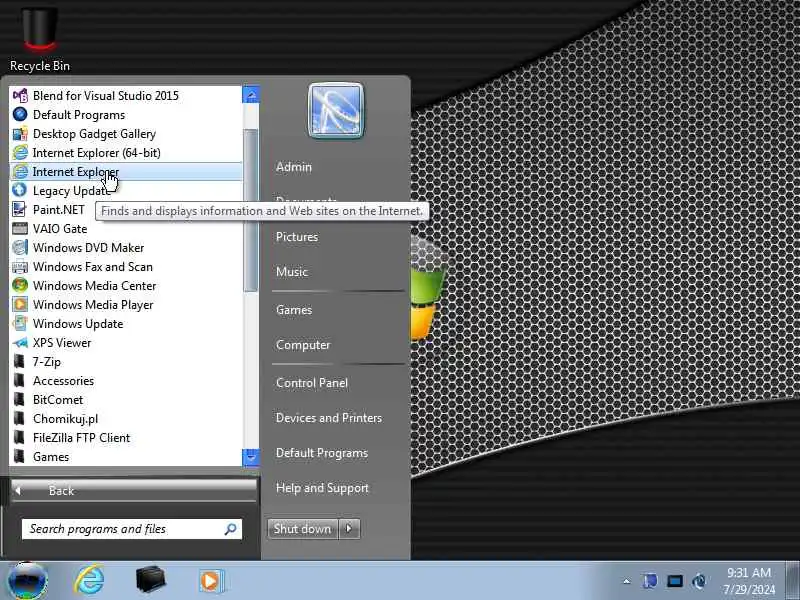Click the Show desktop button

792,581
